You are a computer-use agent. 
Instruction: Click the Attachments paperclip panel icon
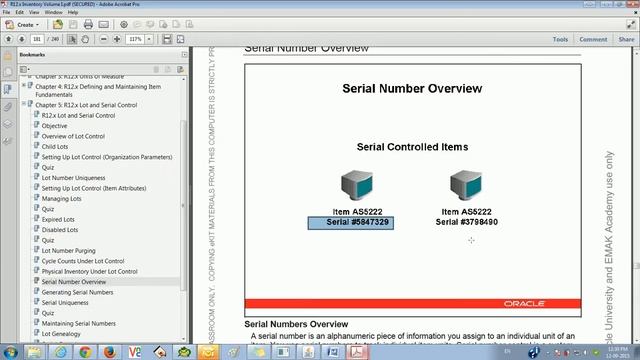coord(8,107)
